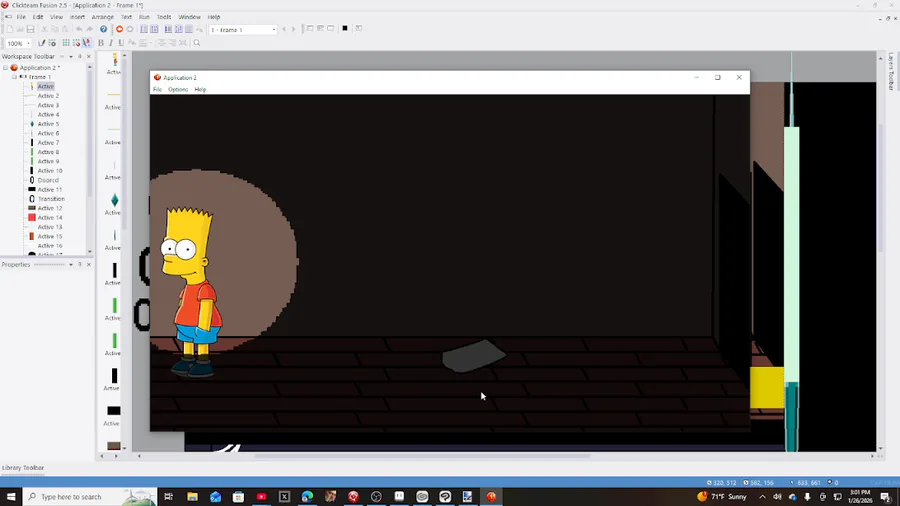Open the Window menu
Image resolution: width=900 pixels, height=506 pixels.
[x=189, y=17]
